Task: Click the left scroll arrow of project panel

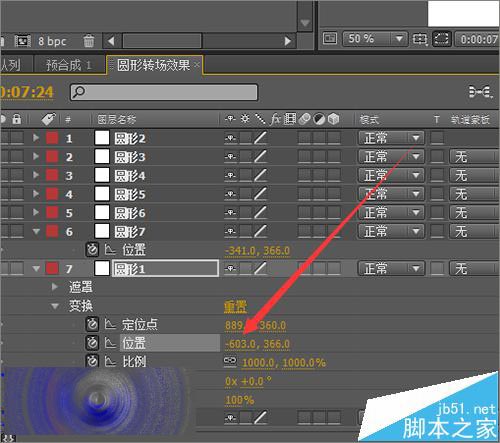Action: pos(111,41)
